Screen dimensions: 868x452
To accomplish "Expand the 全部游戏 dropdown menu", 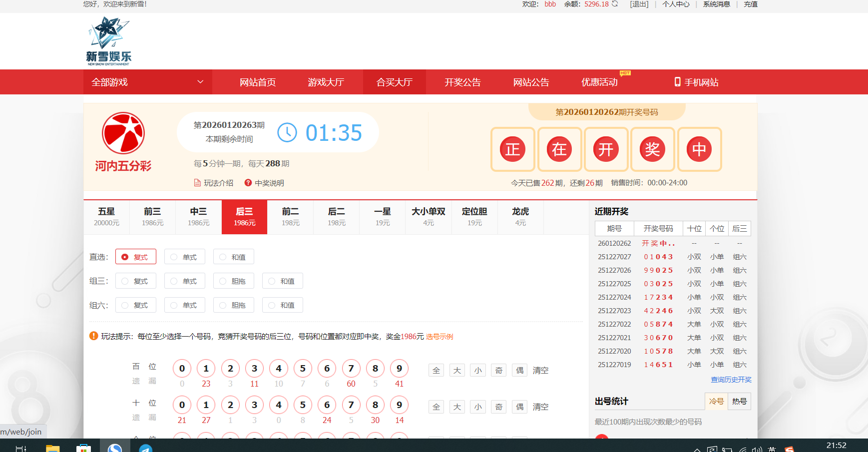I will tap(148, 82).
